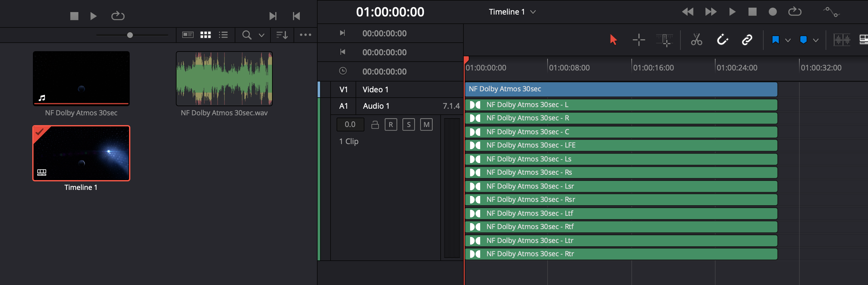
Task: Select the range selection crosshair tool
Action: 639,40
